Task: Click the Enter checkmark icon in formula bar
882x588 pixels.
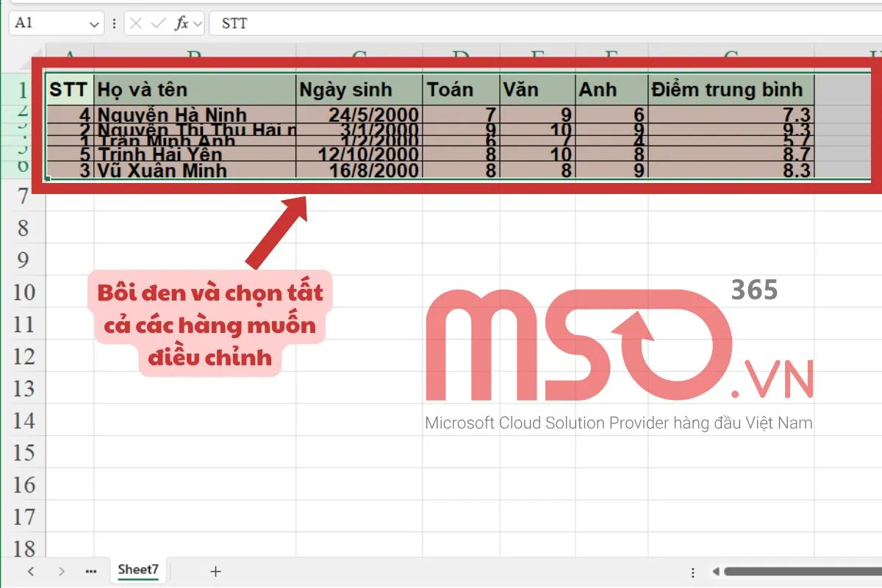Action: tap(157, 24)
